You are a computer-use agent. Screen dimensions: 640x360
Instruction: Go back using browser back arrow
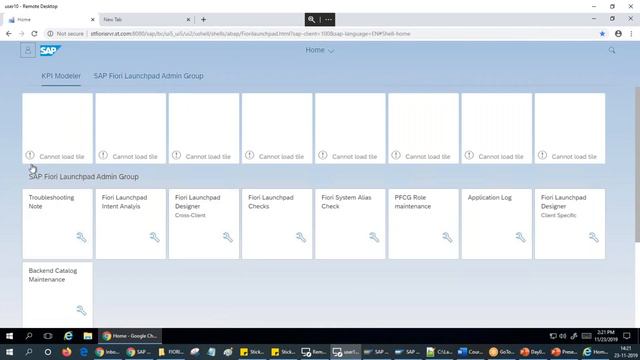coord(9,34)
